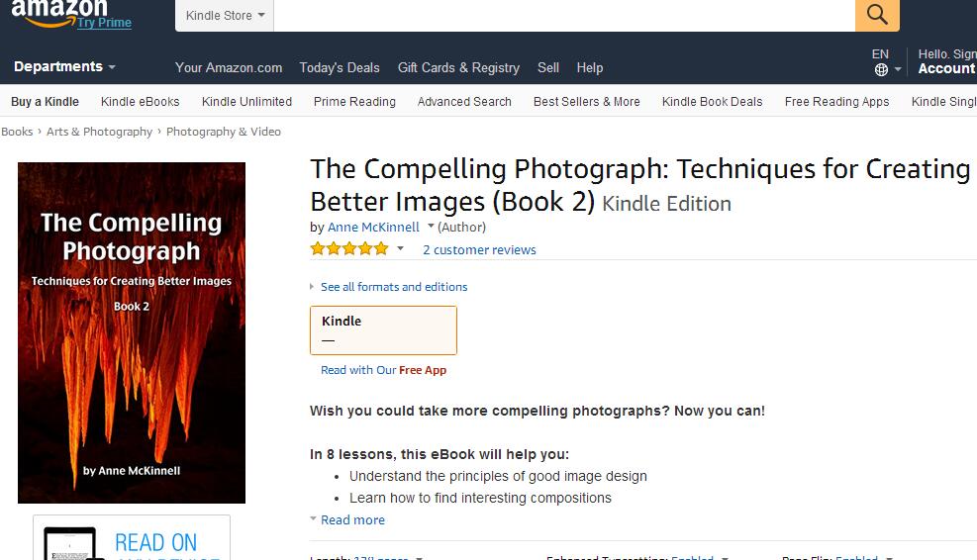Image resolution: width=977 pixels, height=560 pixels.
Task: Click the Kindle Edition subtitle text
Action: pos(666,204)
